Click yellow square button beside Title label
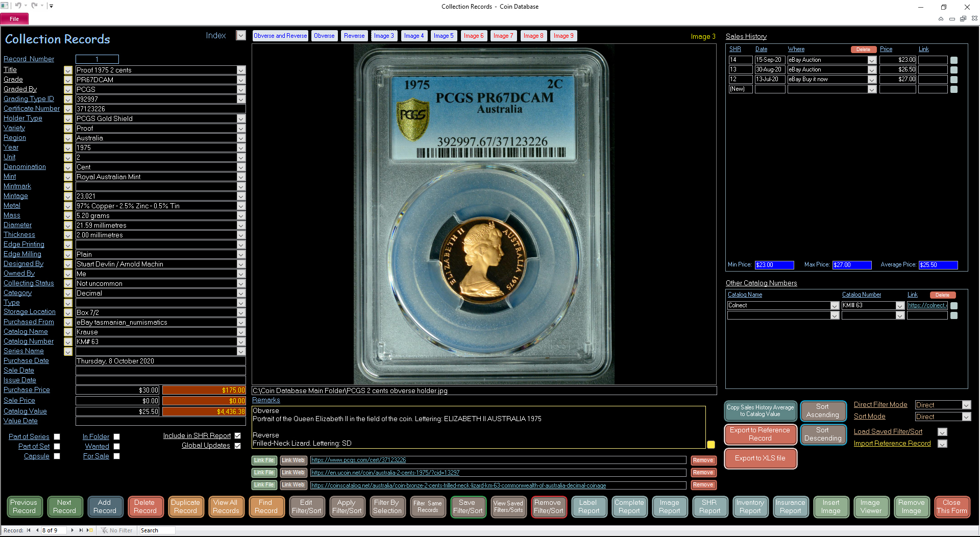 68,70
